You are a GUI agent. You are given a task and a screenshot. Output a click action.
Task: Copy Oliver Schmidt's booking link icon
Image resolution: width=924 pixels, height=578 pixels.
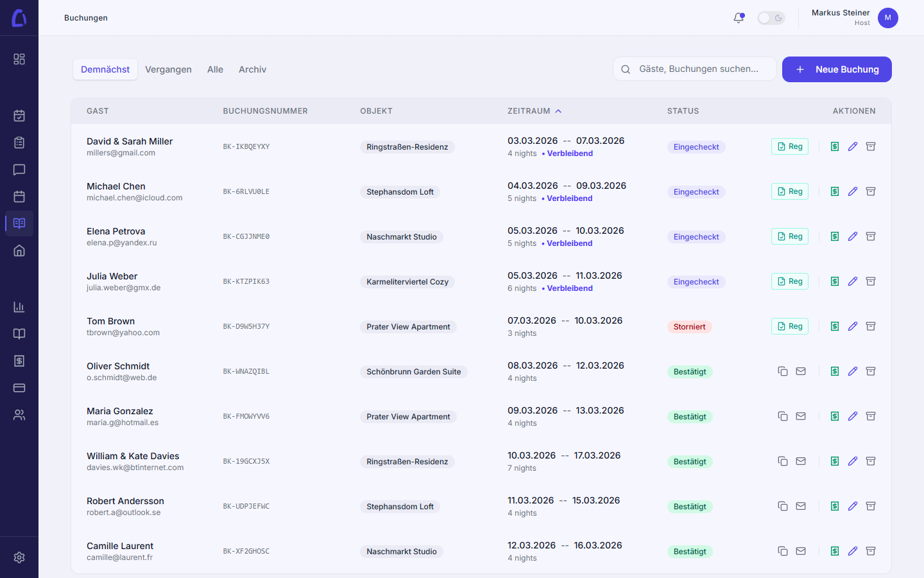coord(783,371)
